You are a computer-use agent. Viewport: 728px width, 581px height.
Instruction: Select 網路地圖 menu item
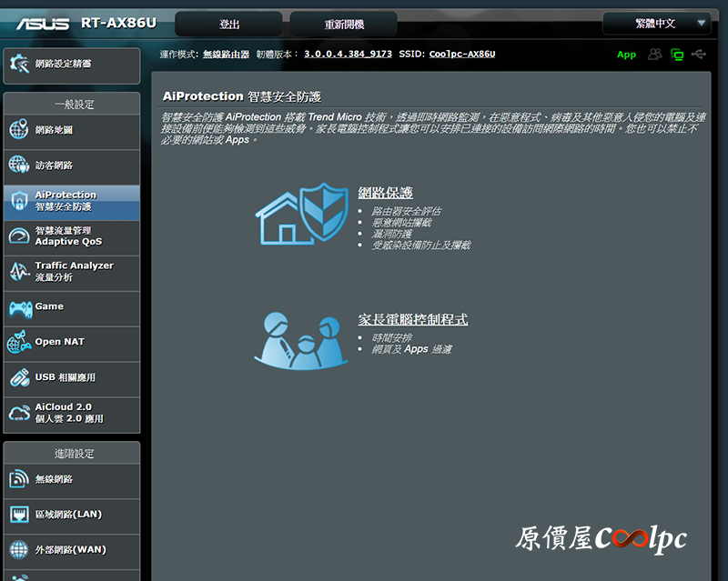[72, 132]
